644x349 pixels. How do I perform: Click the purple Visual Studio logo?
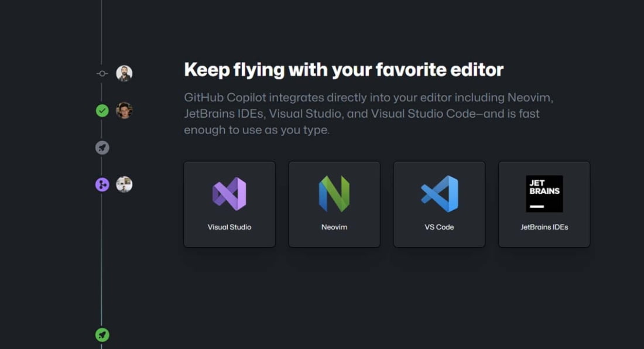point(229,194)
